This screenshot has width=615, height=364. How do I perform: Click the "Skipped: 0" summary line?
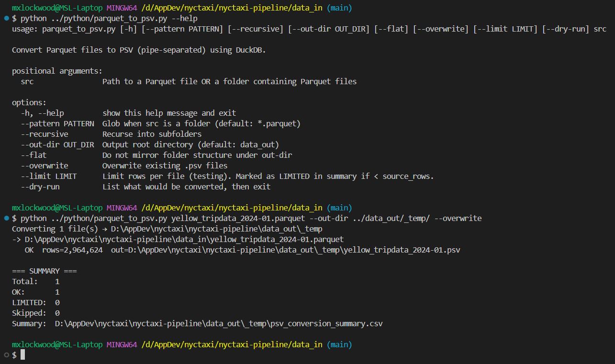tap(35, 313)
